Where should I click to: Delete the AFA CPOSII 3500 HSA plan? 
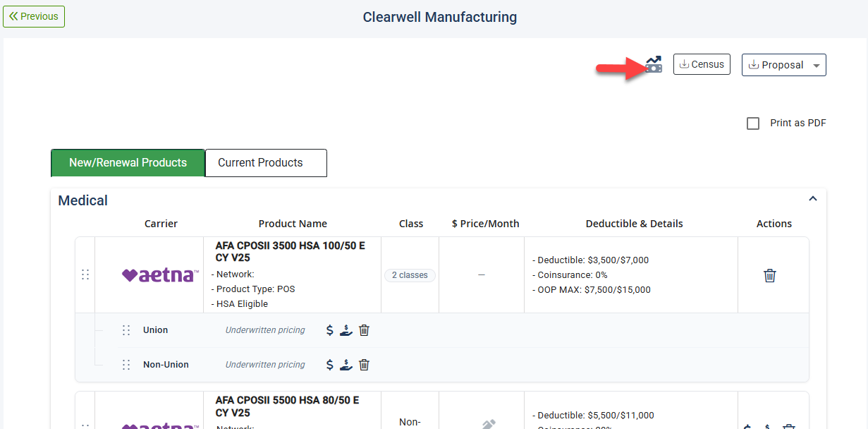click(770, 275)
